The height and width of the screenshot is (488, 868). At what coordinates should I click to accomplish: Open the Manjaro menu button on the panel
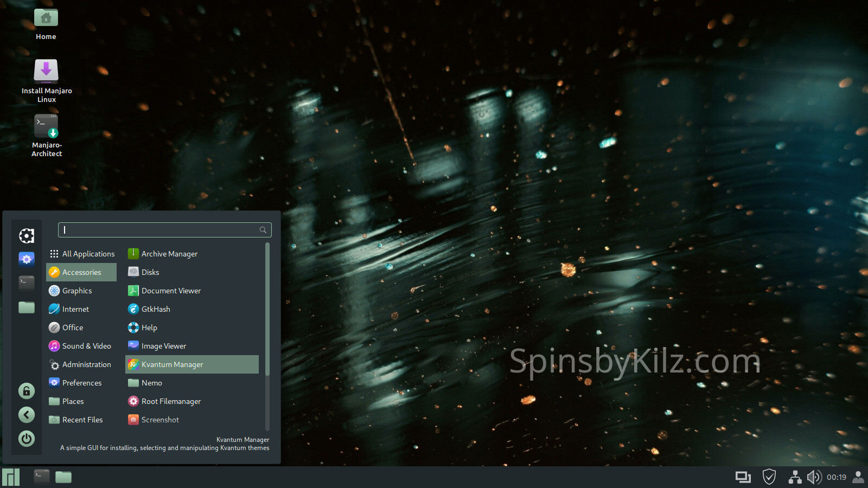pos(11,477)
